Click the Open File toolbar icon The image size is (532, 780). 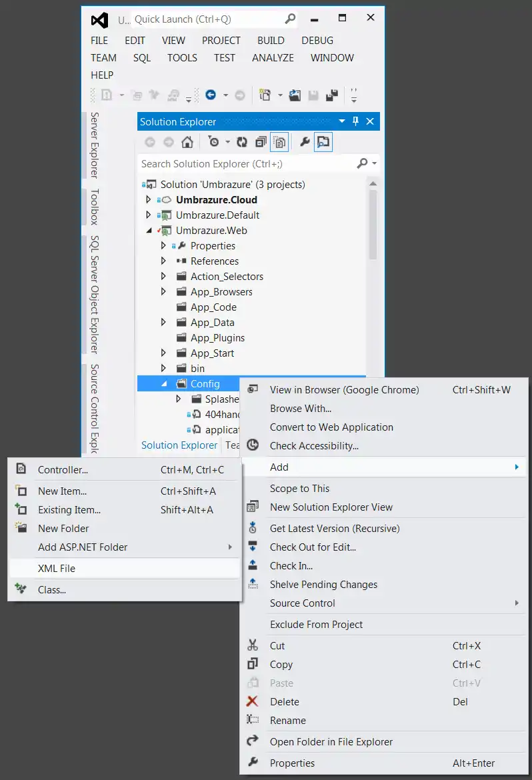pyautogui.click(x=295, y=95)
